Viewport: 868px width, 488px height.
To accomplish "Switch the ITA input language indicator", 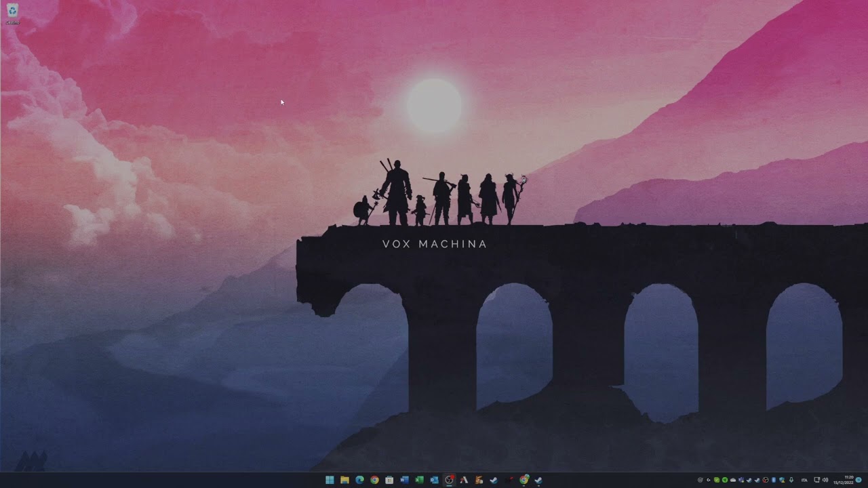I will tap(804, 480).
